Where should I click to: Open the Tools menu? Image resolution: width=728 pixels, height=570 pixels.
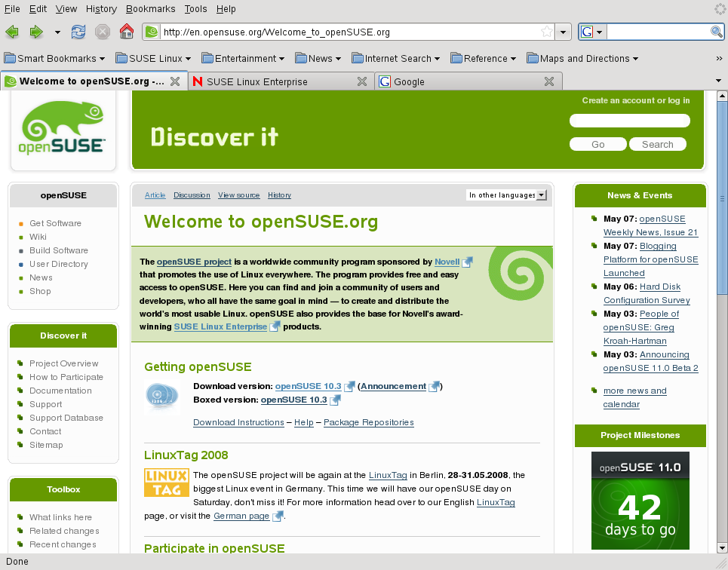click(x=195, y=9)
